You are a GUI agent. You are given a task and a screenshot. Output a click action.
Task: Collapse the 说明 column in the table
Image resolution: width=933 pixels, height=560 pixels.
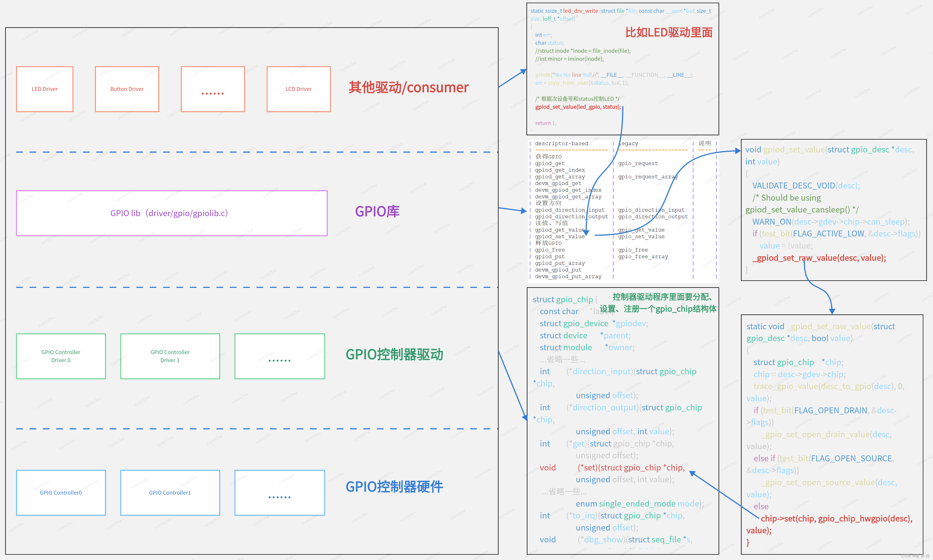click(x=705, y=143)
